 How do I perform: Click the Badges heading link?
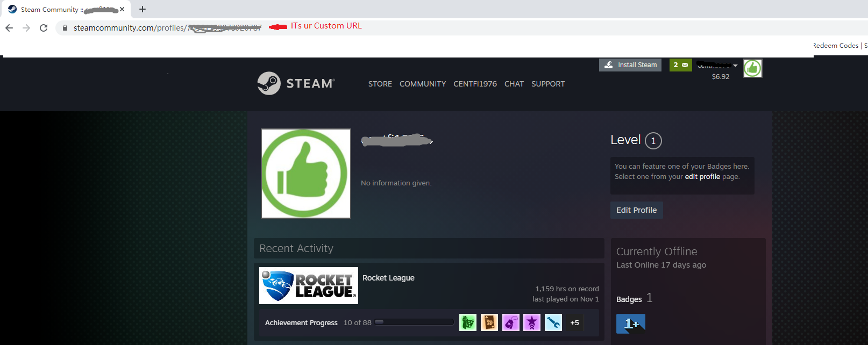click(629, 299)
